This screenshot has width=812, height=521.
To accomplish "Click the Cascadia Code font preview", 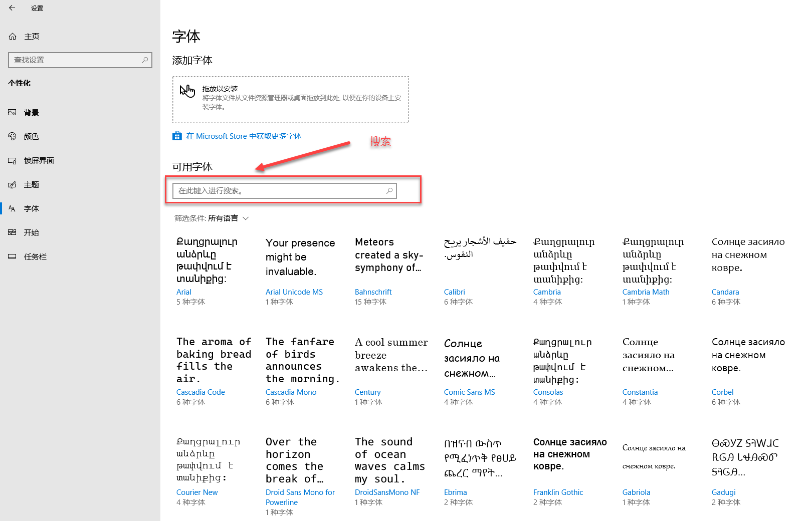I will pos(214,360).
